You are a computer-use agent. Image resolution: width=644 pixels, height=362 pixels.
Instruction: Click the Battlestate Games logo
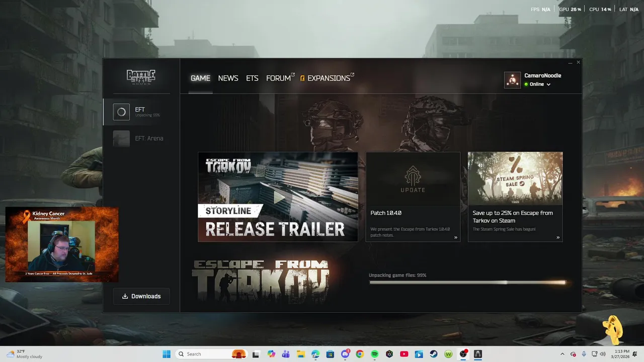141,77
